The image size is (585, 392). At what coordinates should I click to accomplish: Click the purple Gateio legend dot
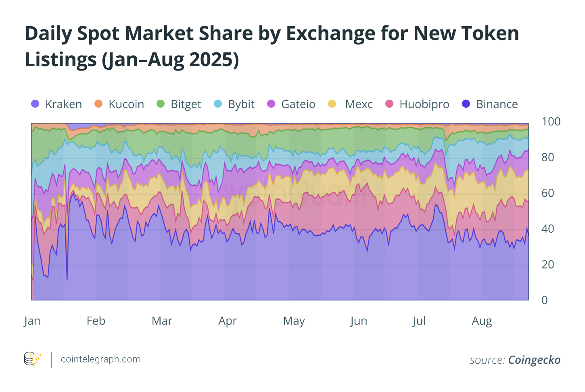[x=271, y=104]
